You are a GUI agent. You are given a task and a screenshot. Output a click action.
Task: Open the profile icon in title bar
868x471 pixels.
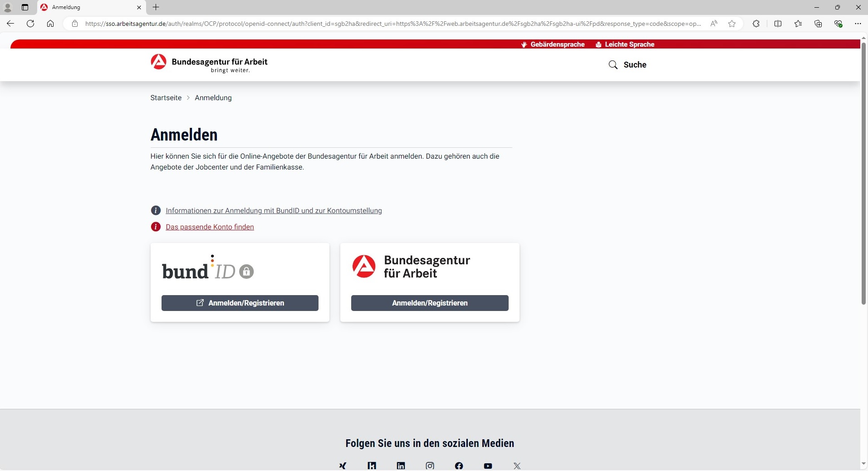pyautogui.click(x=8, y=7)
